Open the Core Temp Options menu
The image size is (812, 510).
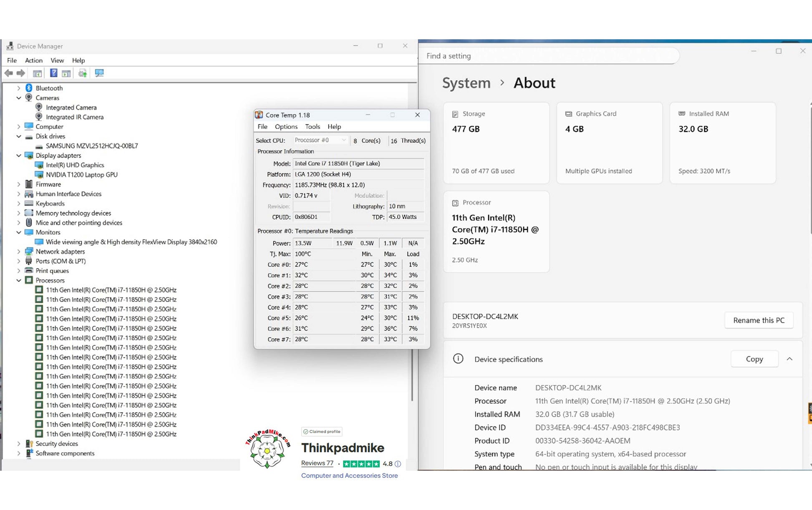point(286,127)
